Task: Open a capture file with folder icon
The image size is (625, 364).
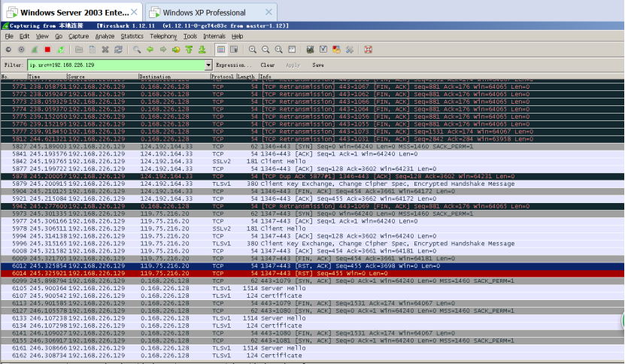Action: tap(79, 50)
